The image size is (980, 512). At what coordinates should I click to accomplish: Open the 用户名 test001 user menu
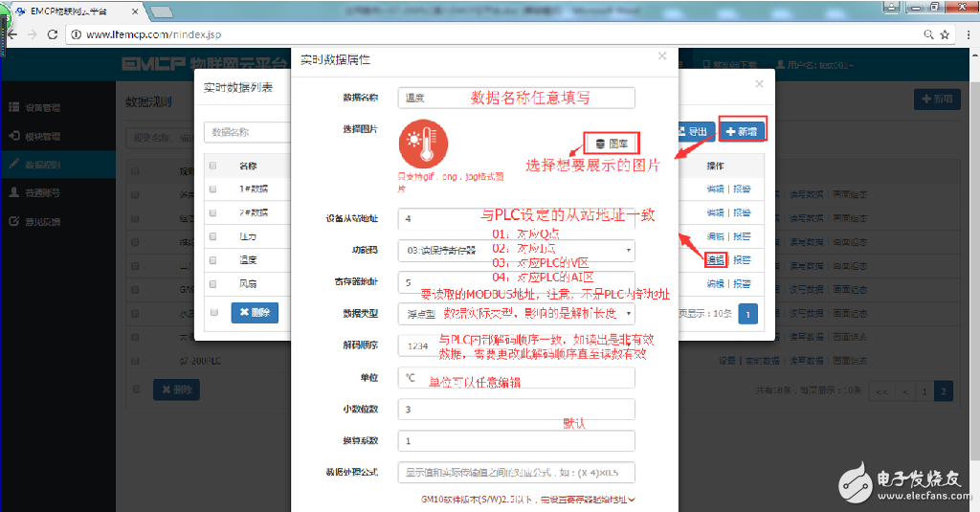pos(815,64)
